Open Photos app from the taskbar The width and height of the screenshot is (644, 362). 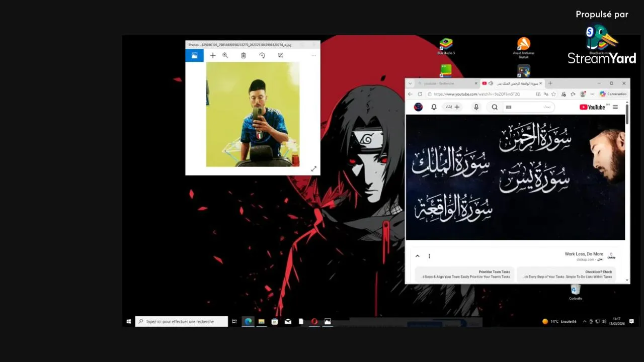(x=328, y=321)
